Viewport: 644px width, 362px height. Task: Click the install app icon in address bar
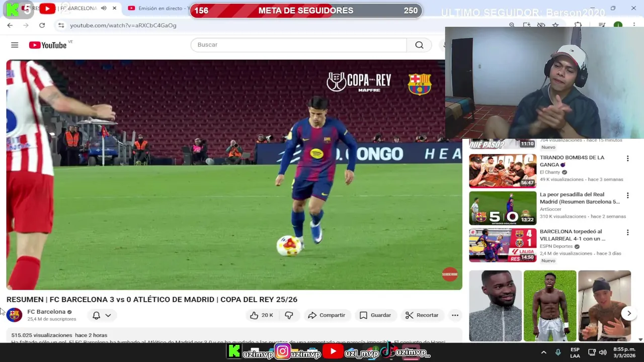pyautogui.click(x=526, y=25)
